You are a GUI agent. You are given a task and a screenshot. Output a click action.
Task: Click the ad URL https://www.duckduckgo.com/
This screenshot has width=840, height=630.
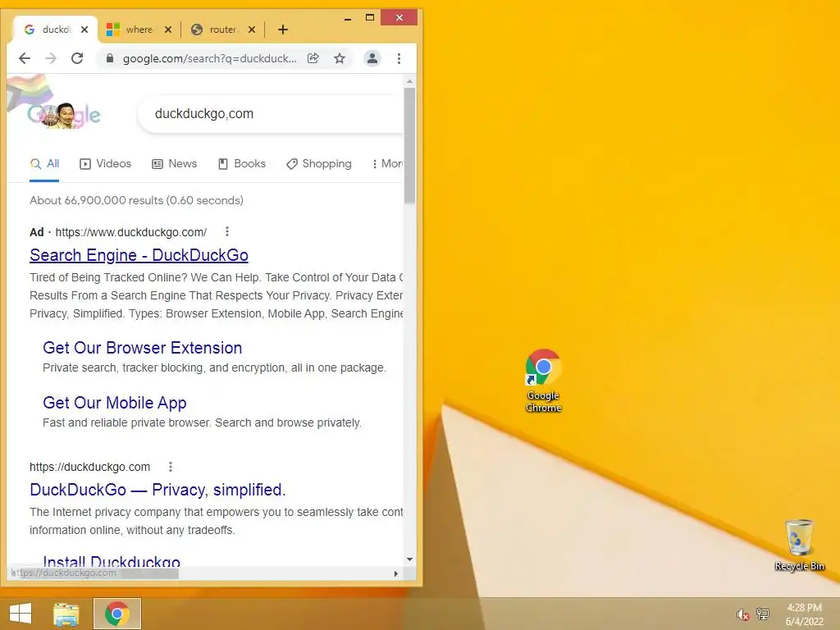click(130, 232)
